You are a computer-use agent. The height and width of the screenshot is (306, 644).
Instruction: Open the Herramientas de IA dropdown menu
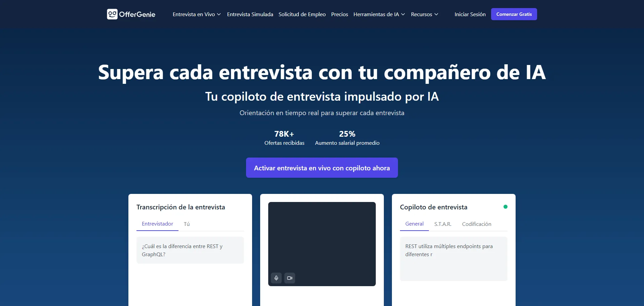tap(379, 14)
